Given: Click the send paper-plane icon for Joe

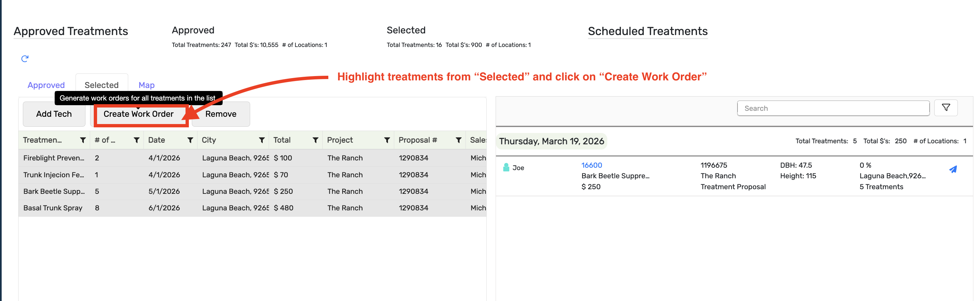Looking at the screenshot, I should 953,169.
